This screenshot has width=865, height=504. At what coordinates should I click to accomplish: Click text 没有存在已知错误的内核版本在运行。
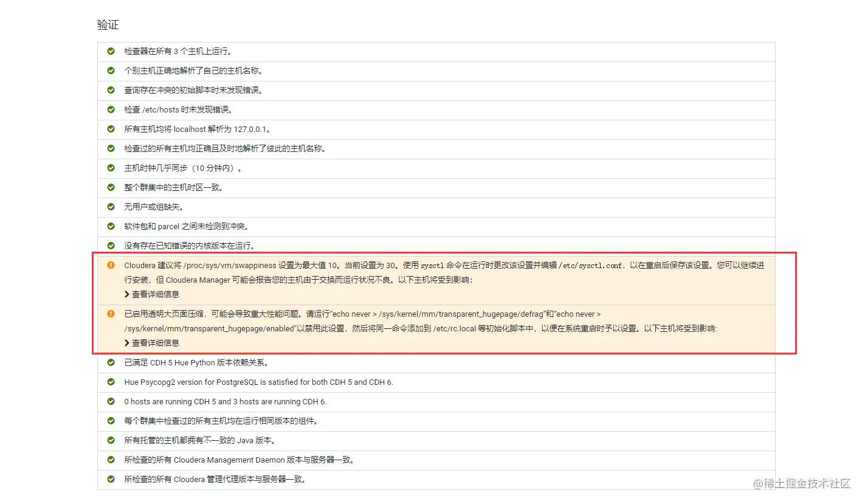190,246
